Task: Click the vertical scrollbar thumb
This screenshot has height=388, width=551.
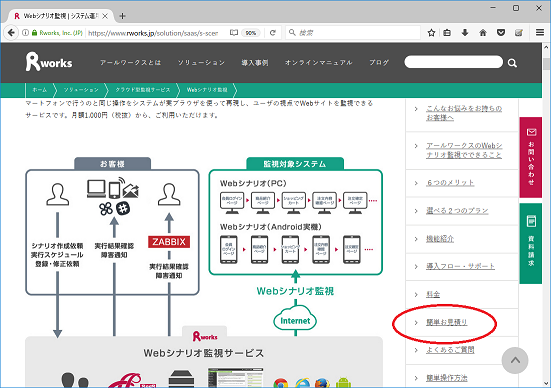Action: 546,64
